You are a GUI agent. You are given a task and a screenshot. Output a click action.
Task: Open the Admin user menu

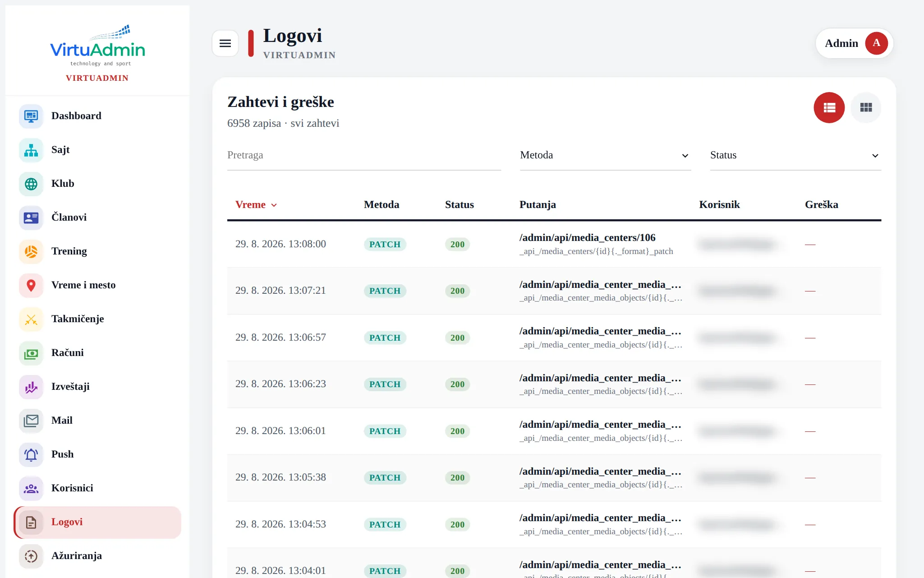tap(854, 43)
